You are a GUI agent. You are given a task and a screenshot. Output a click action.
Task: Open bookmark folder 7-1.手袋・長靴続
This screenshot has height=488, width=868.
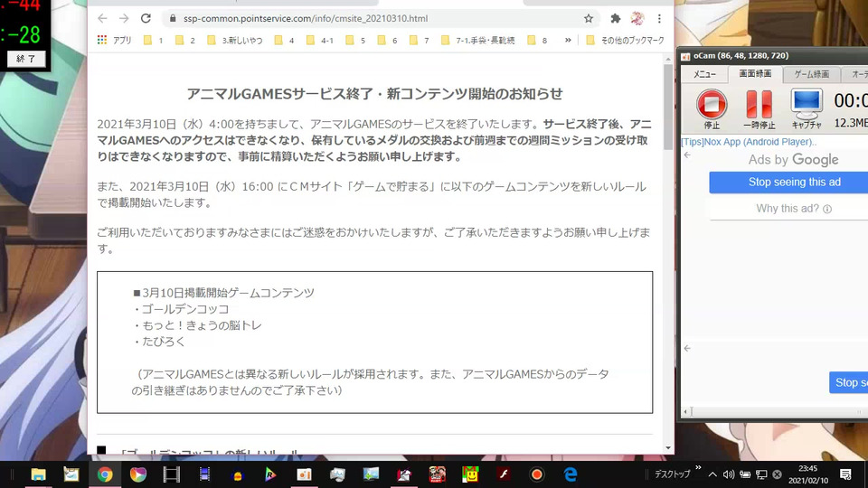[477, 40]
